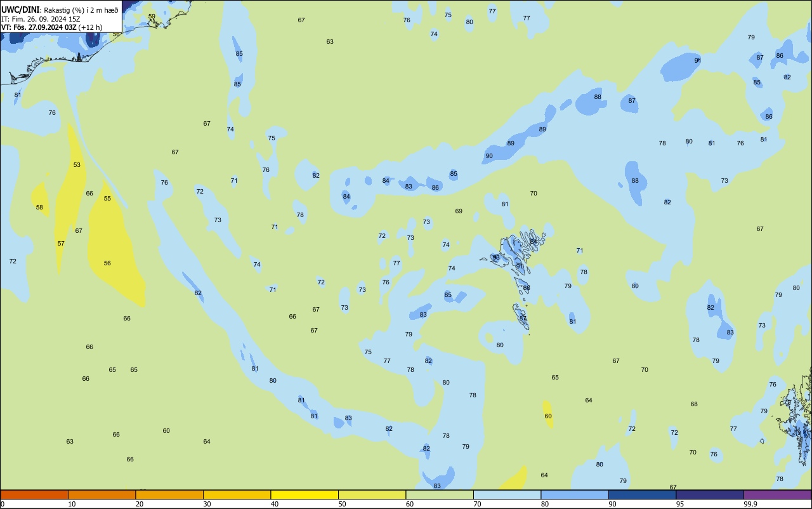Pick the 20–30 legend color segment

point(169,494)
